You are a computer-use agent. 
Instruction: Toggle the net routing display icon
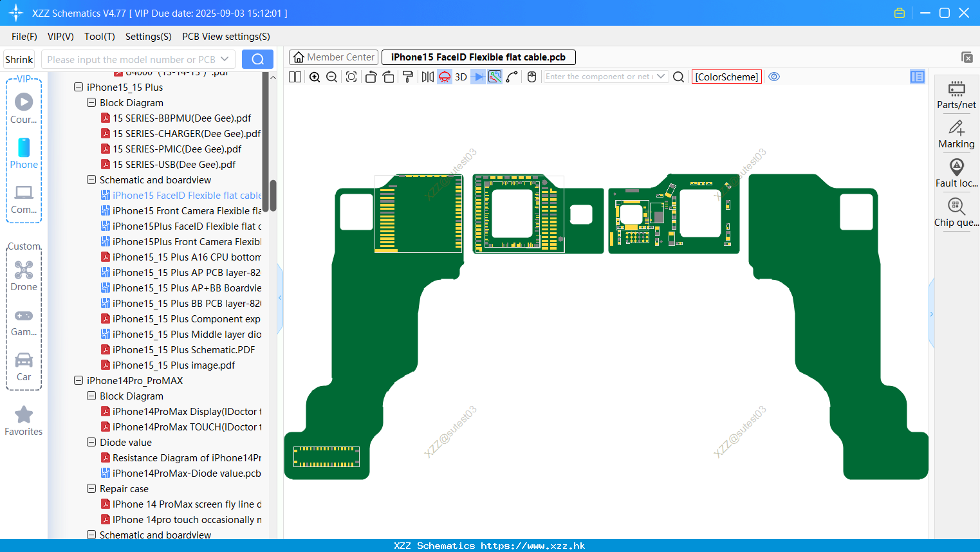(x=495, y=77)
